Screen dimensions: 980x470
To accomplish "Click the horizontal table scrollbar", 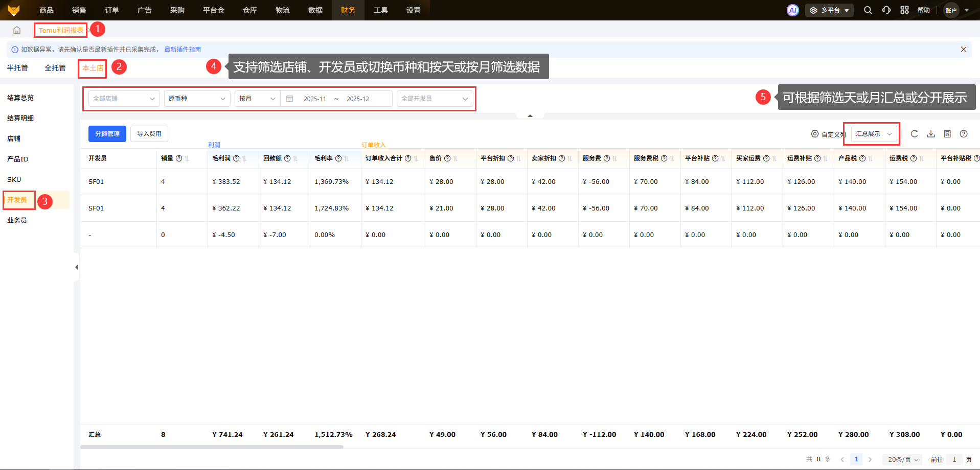I will click(212, 447).
